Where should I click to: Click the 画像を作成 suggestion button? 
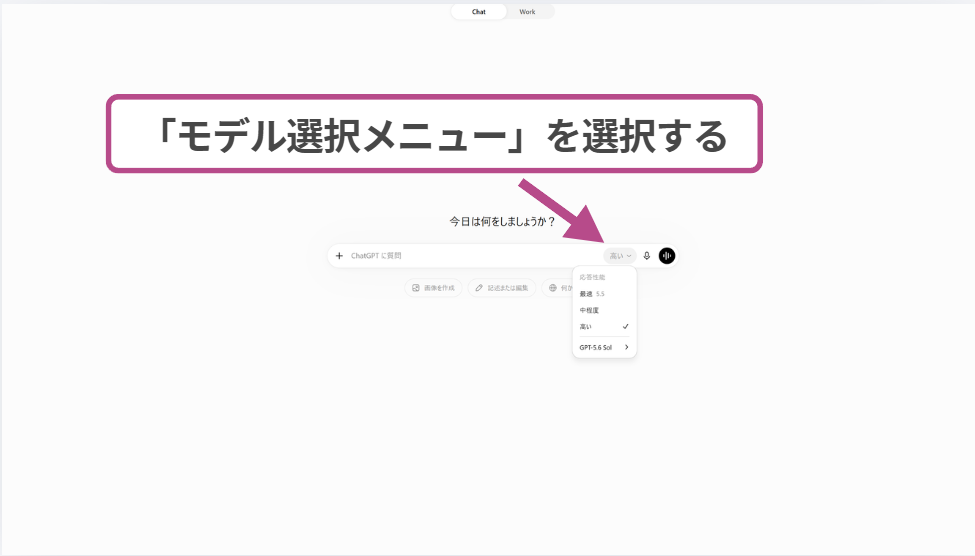click(433, 288)
